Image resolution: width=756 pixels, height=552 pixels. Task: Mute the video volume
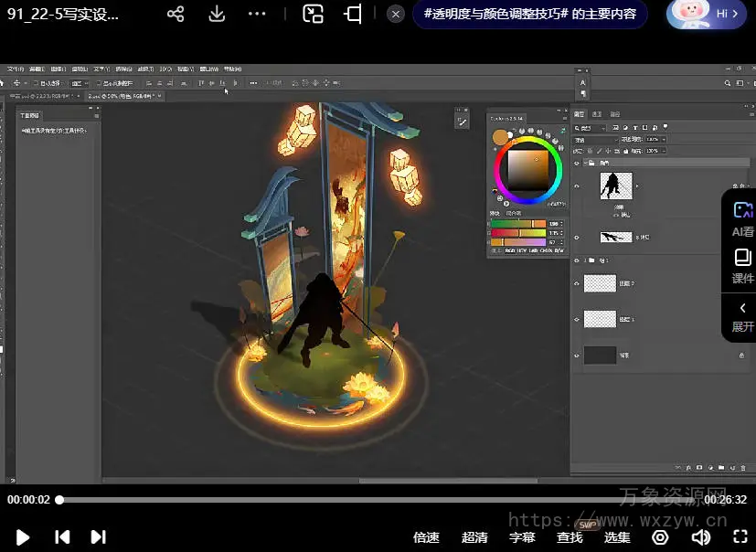tap(701, 537)
